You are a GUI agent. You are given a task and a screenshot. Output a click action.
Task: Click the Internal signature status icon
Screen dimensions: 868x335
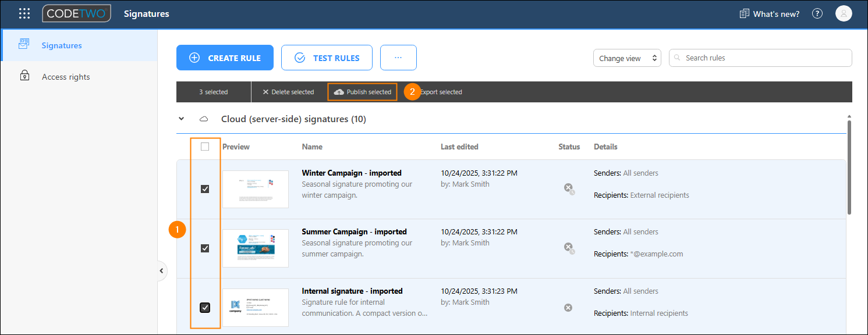[568, 307]
